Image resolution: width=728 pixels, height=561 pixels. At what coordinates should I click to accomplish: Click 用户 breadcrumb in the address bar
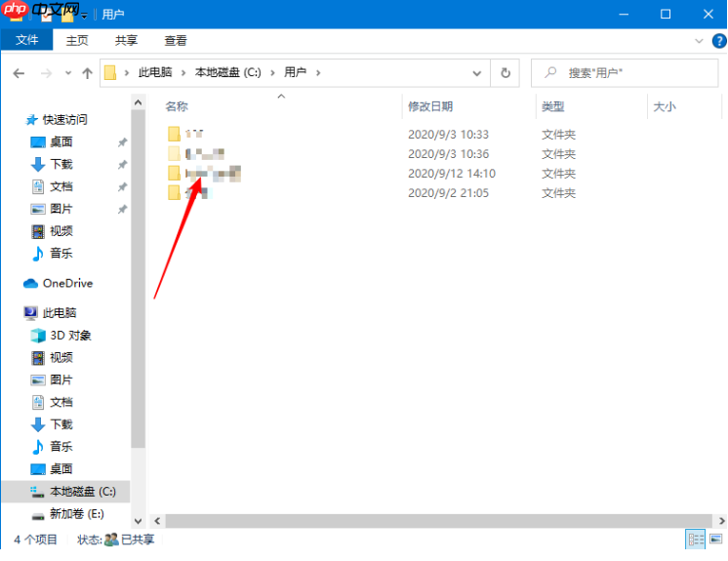pos(296,72)
